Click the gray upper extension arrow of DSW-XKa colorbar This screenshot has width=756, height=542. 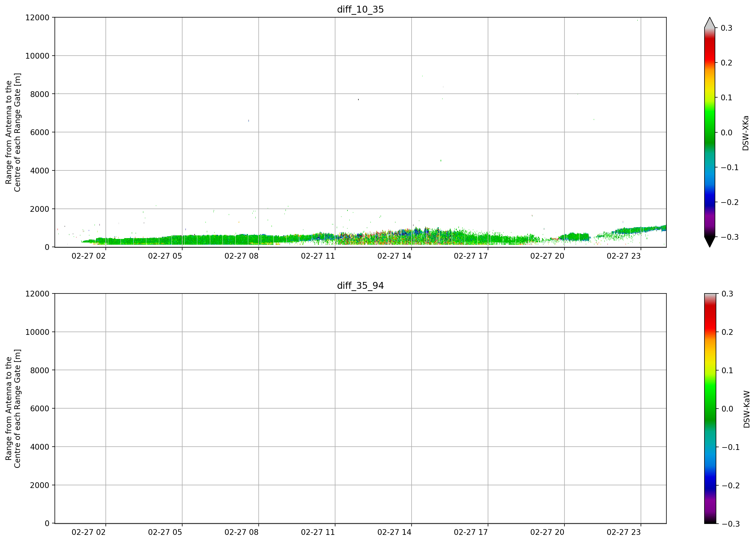pos(710,22)
